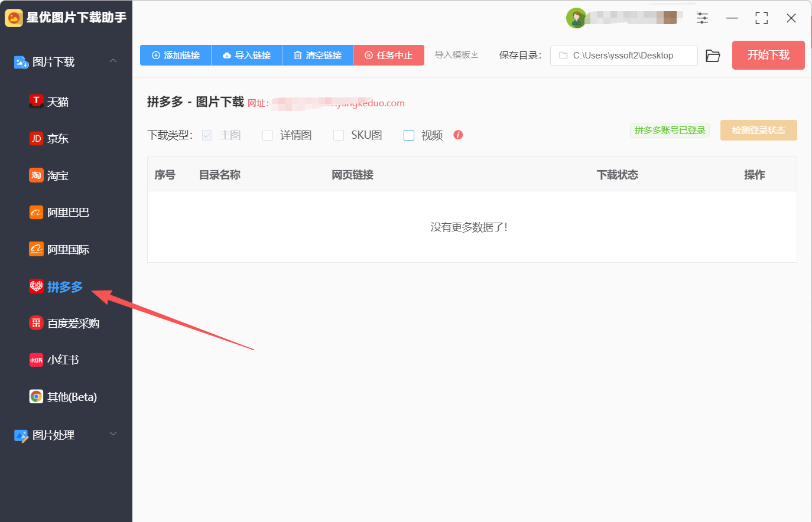Open the save folder browse icon
812x522 pixels.
[x=713, y=56]
